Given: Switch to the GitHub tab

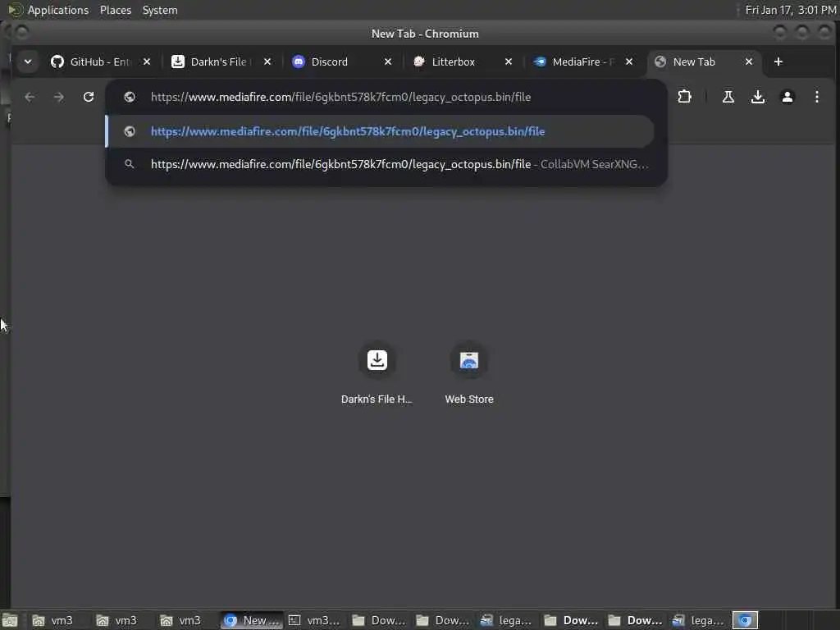Looking at the screenshot, I should pyautogui.click(x=100, y=62).
